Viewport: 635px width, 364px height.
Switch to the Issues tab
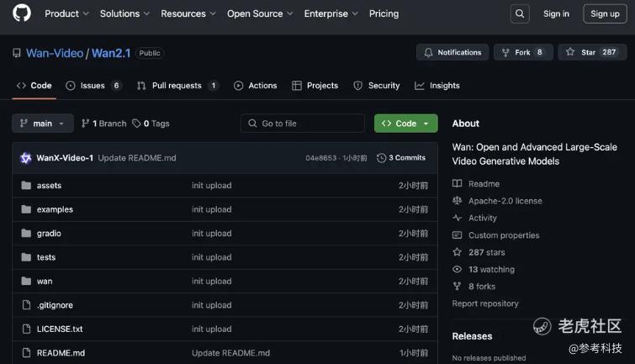click(93, 86)
